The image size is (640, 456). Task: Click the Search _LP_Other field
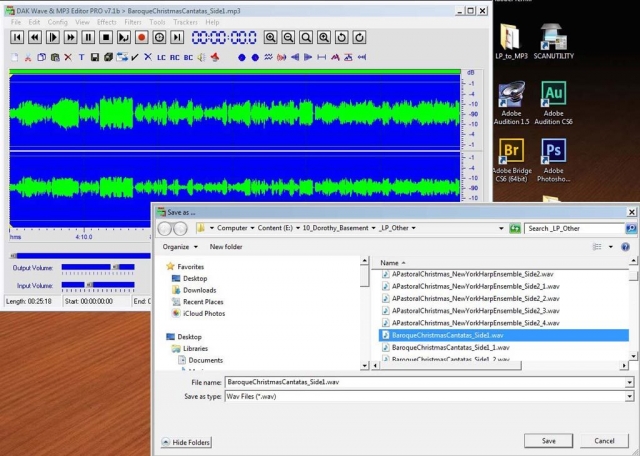point(574,228)
